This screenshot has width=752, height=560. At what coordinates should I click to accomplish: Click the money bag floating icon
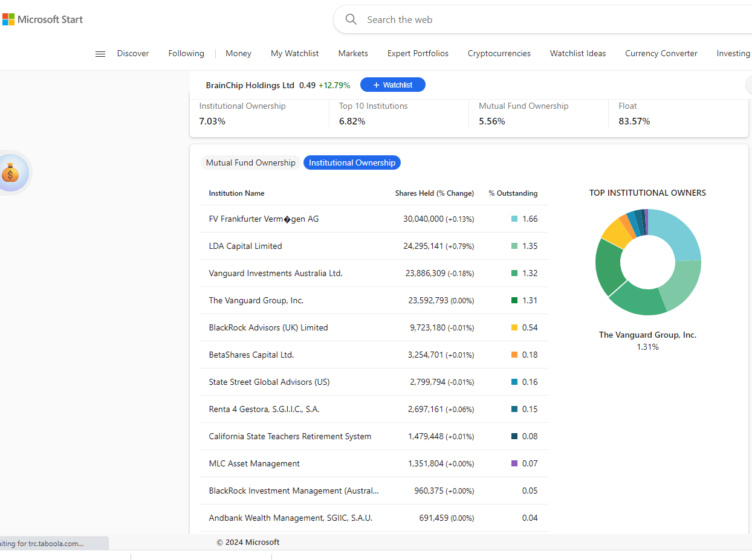click(x=10, y=173)
